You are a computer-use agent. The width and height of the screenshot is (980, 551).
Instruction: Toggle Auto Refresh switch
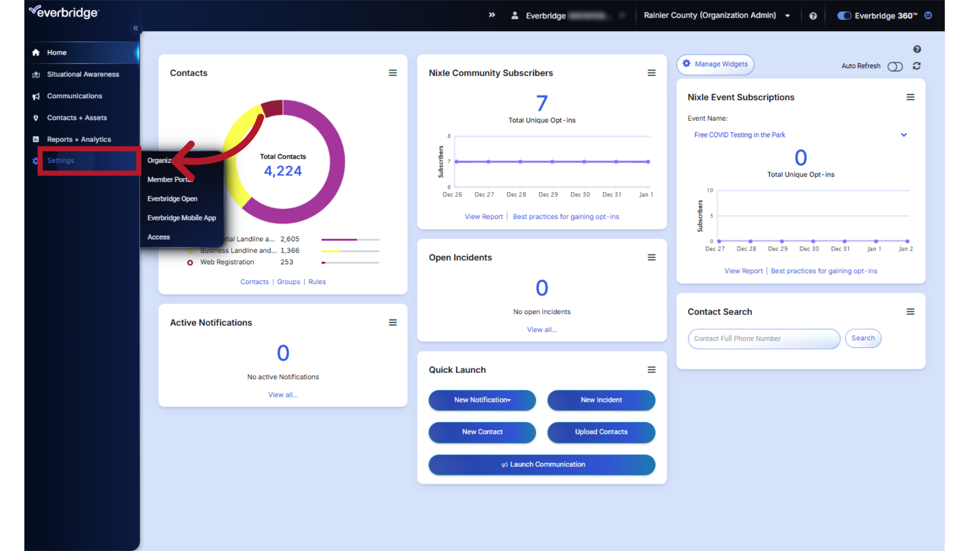tap(895, 66)
